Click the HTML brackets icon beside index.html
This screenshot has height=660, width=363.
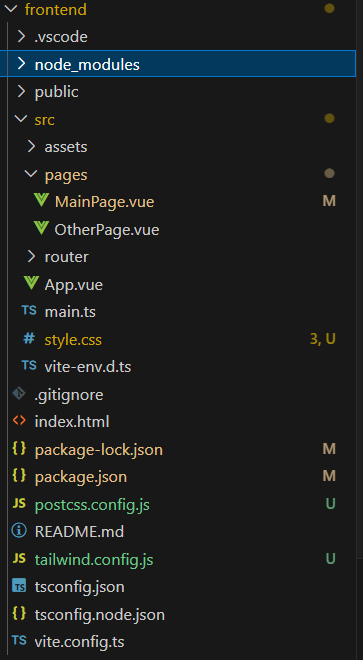coord(19,421)
